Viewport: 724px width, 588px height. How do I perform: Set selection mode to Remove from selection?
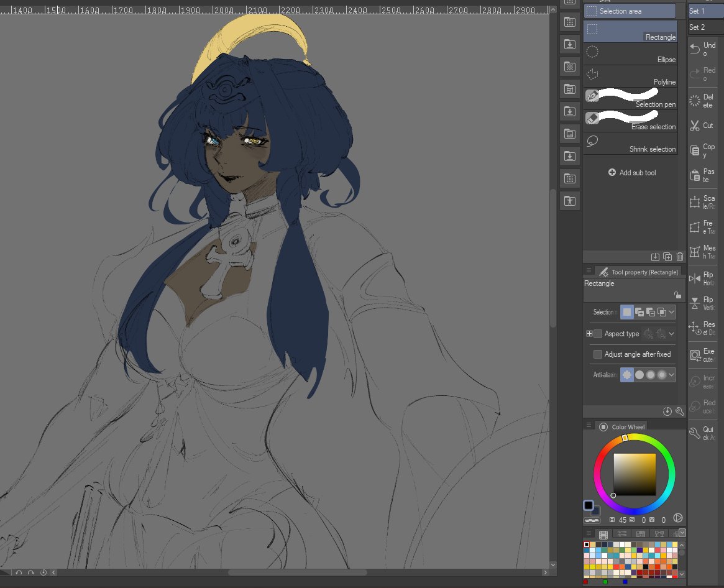tap(651, 312)
